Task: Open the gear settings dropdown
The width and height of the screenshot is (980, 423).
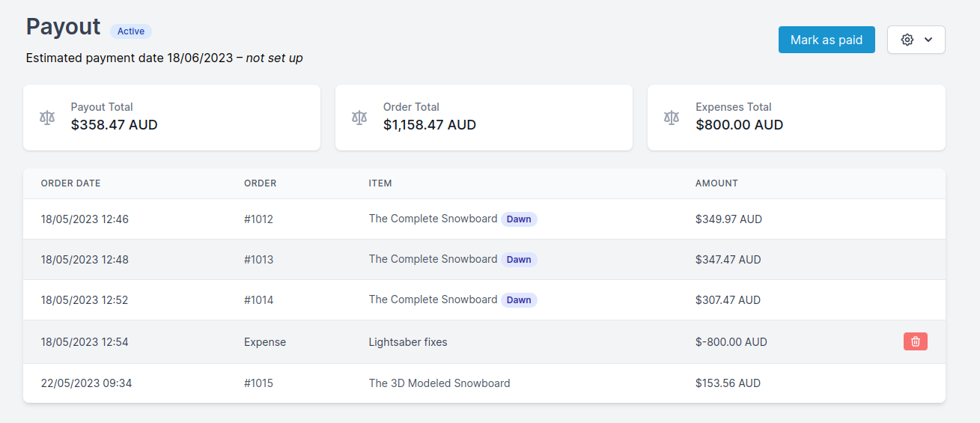Action: pos(916,40)
